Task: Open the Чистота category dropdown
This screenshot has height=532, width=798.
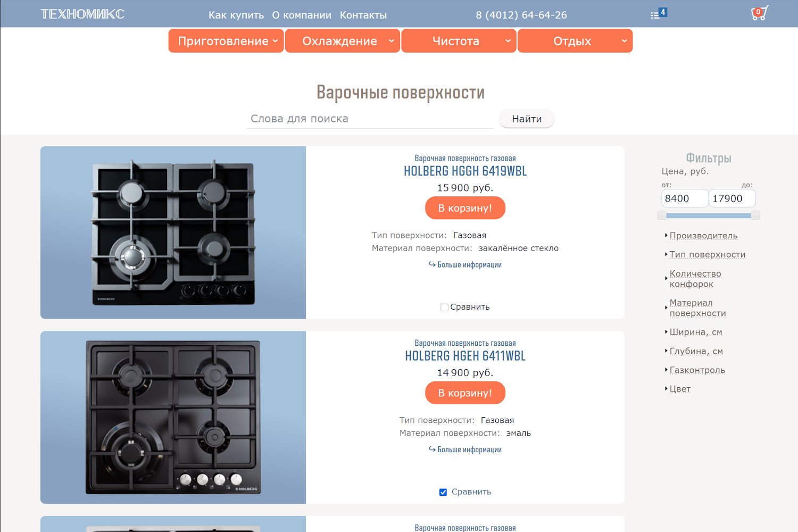Action: pyautogui.click(x=459, y=41)
